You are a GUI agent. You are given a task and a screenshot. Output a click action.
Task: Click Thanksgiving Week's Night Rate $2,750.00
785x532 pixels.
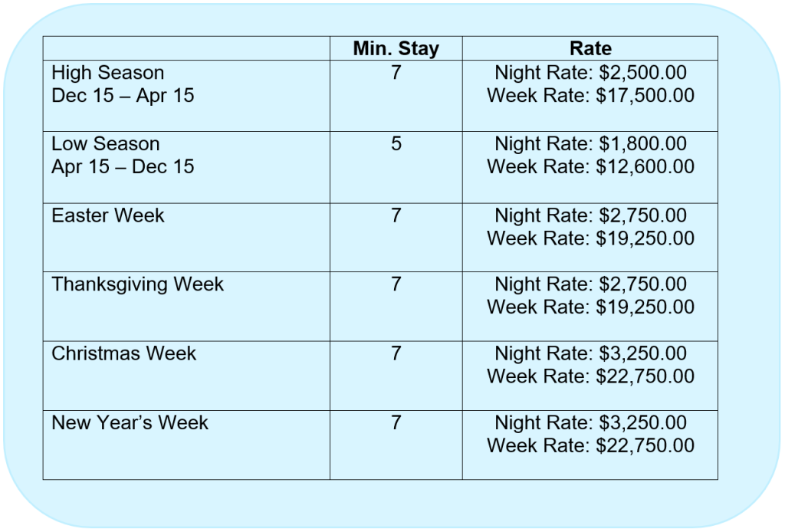591,284
